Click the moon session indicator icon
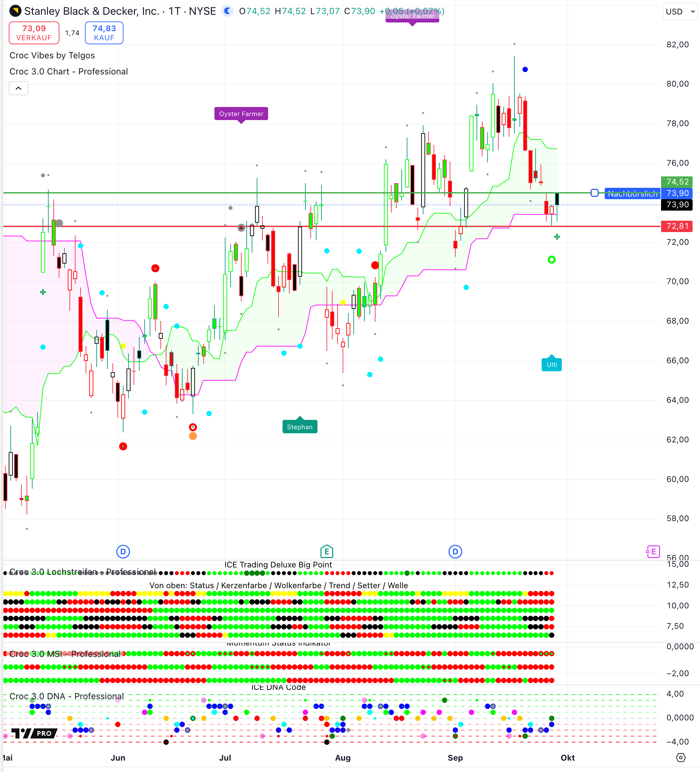Screen dimensions: 700x772 tap(228, 11)
